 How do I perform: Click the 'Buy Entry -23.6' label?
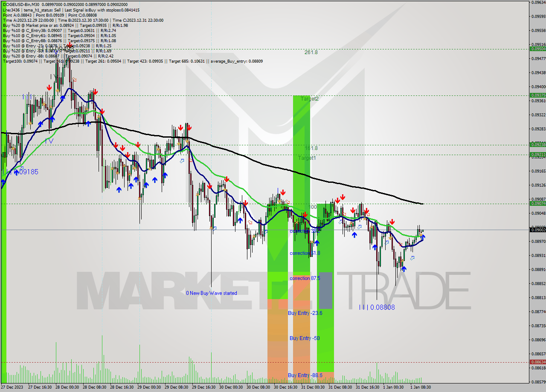coord(305,313)
